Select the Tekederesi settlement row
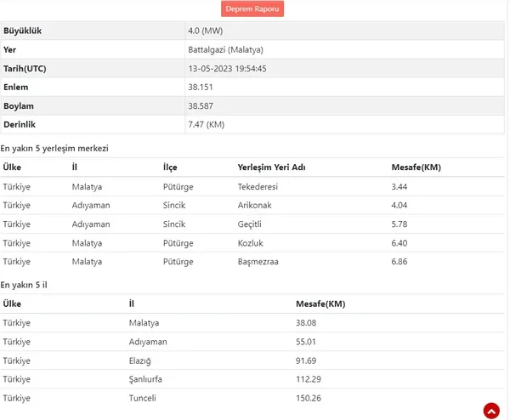The width and height of the screenshot is (510, 420). [252, 187]
